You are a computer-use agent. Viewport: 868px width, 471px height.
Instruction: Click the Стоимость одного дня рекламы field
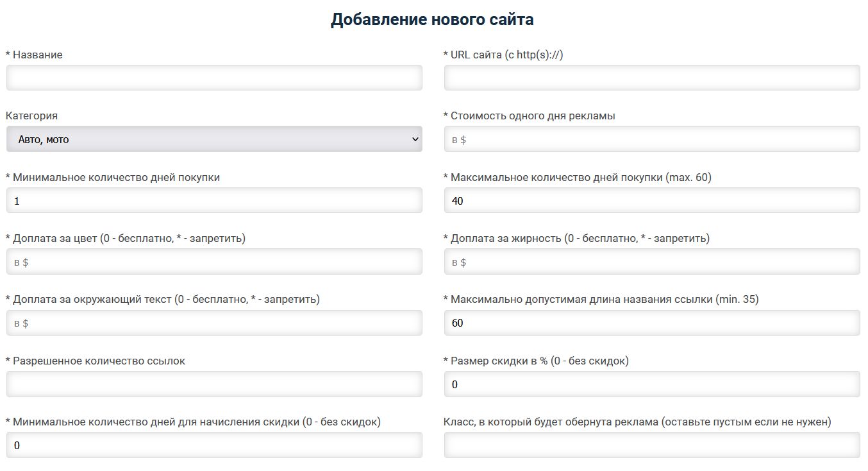click(x=651, y=139)
